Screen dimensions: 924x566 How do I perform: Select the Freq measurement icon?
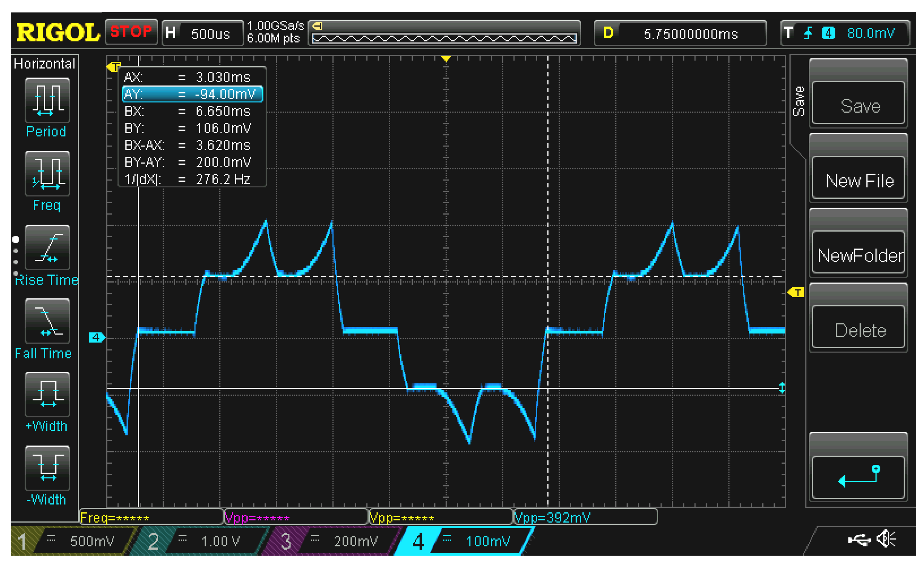pos(47,174)
